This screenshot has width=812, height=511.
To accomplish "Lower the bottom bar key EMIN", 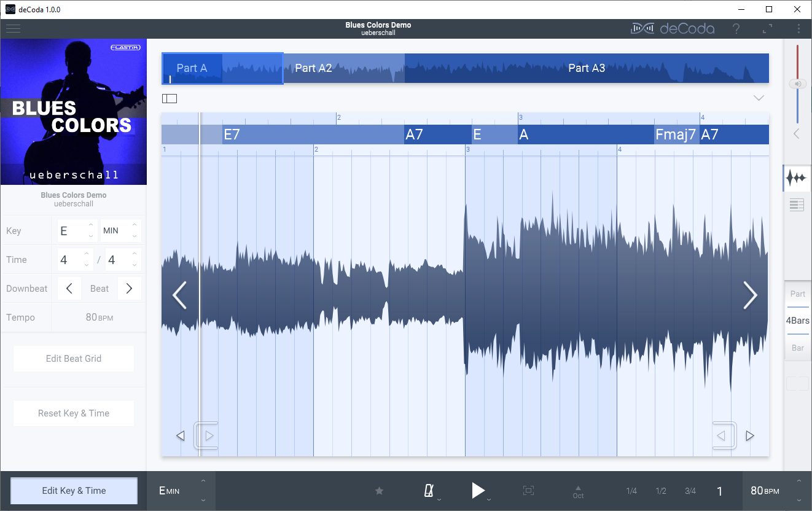I will [x=203, y=501].
